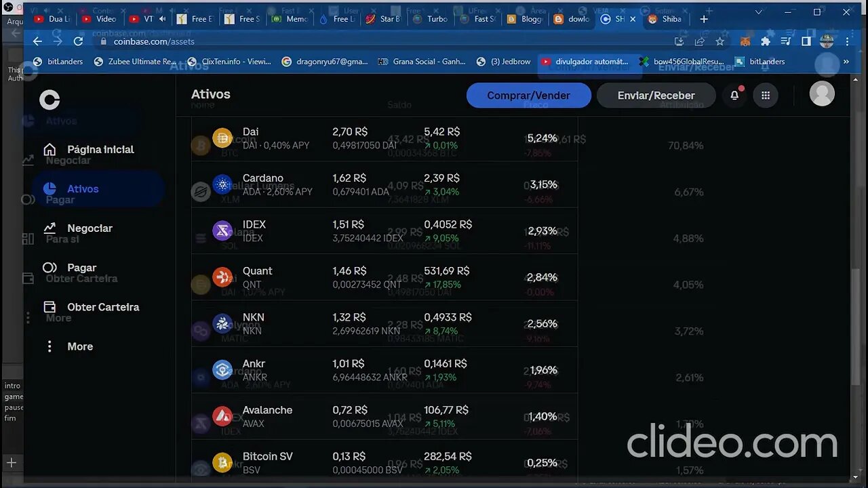Open the media control icon

pyautogui.click(x=786, y=41)
